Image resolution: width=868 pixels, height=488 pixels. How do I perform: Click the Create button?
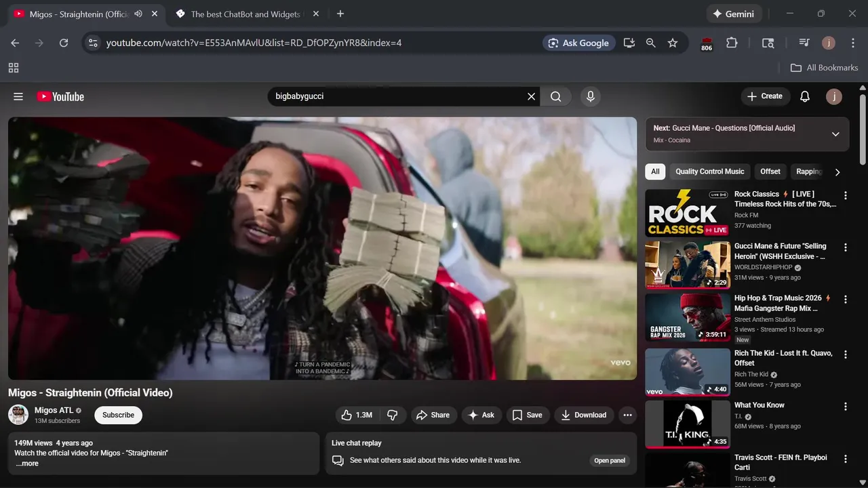(765, 96)
